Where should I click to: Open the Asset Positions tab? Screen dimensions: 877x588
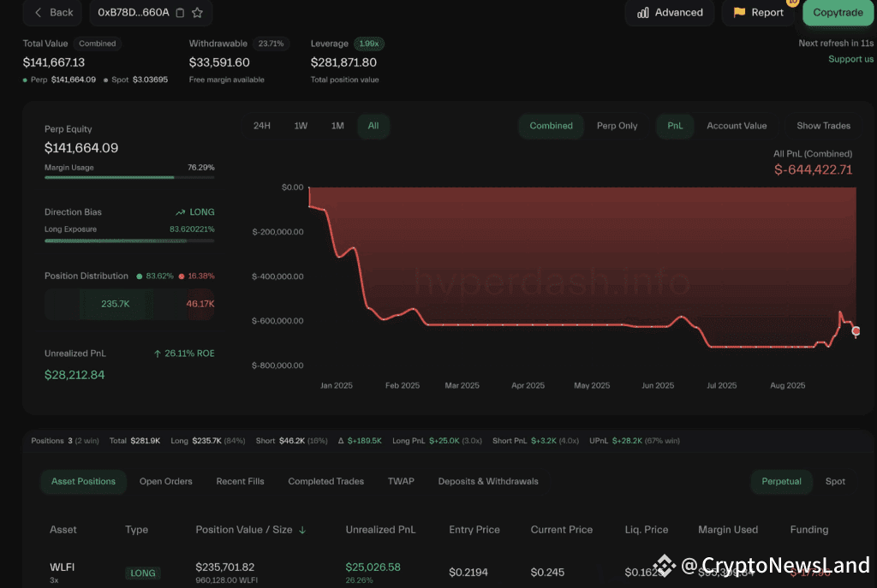click(83, 481)
